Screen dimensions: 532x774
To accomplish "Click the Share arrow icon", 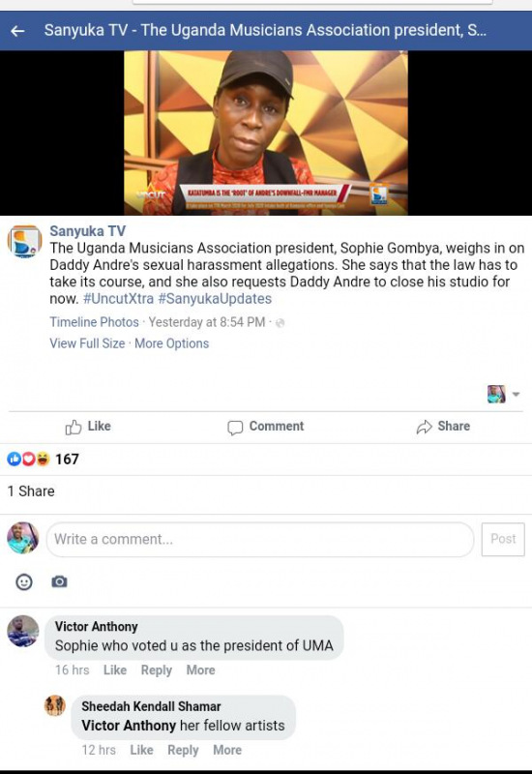I will [424, 427].
